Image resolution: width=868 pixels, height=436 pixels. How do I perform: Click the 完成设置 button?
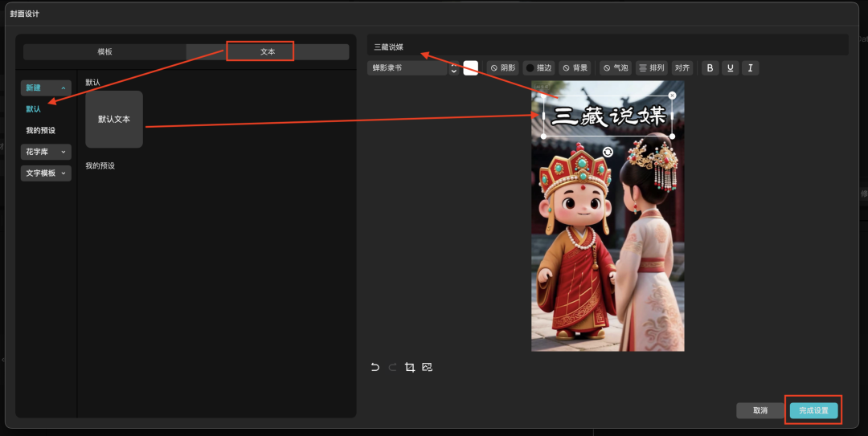[x=813, y=410]
